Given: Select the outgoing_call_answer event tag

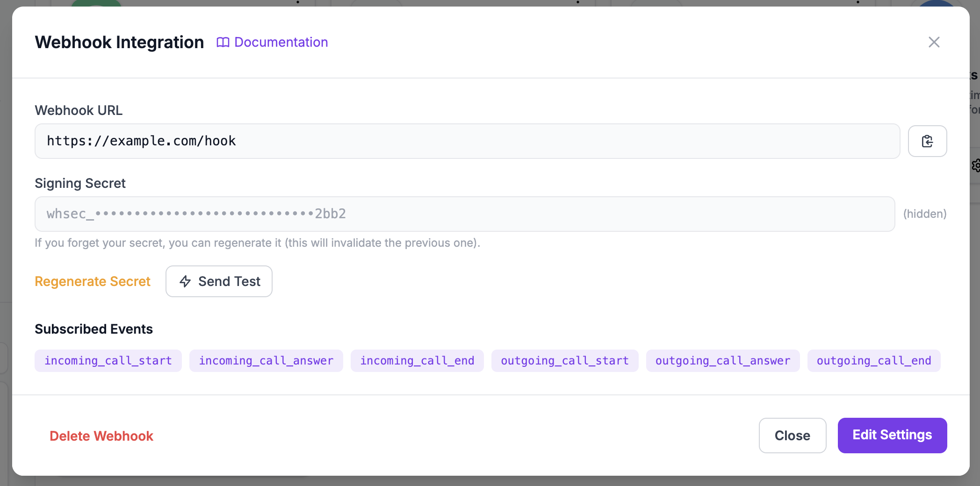Looking at the screenshot, I should (722, 360).
